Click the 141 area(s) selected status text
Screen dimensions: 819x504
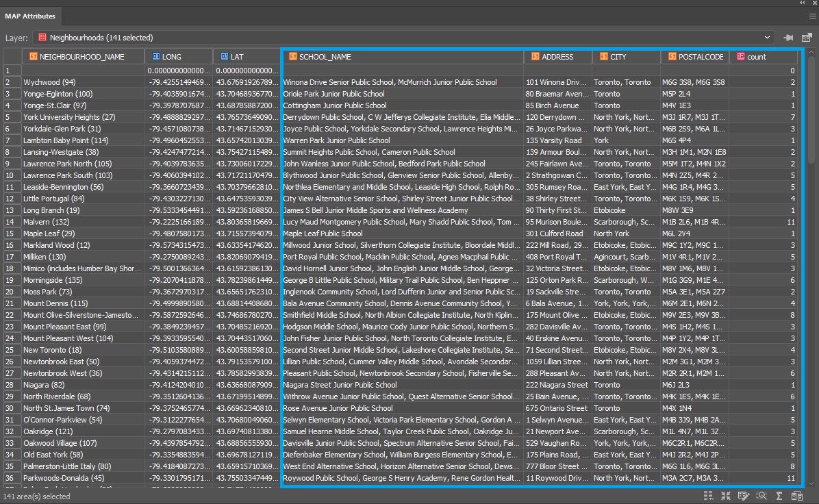pos(36,496)
